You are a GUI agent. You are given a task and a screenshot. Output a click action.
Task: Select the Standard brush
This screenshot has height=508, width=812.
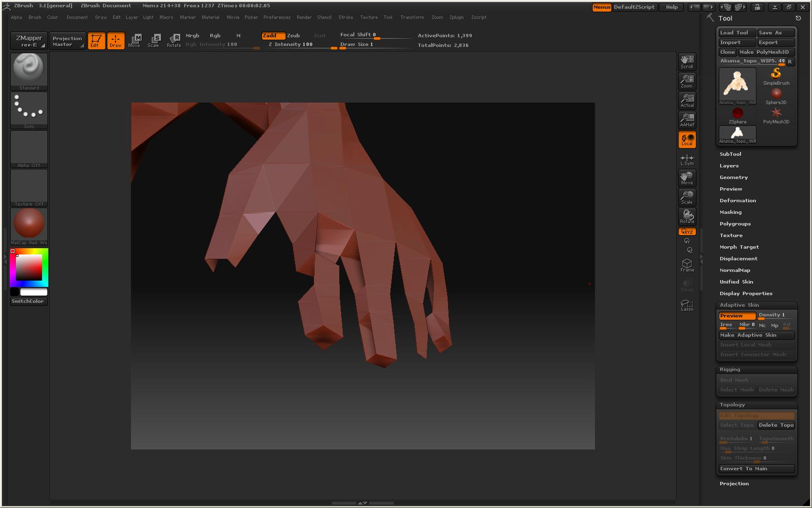(29, 70)
